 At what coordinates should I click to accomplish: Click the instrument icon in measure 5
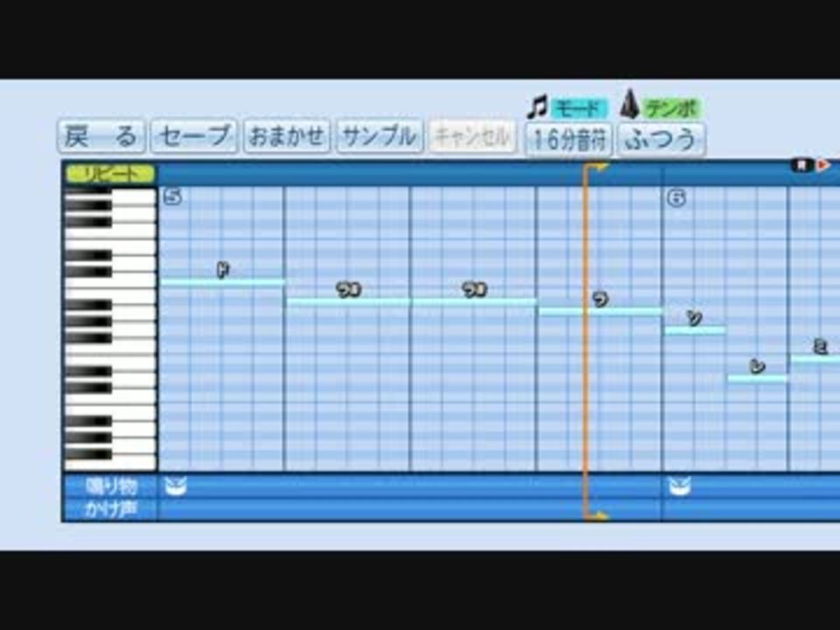[x=176, y=486]
